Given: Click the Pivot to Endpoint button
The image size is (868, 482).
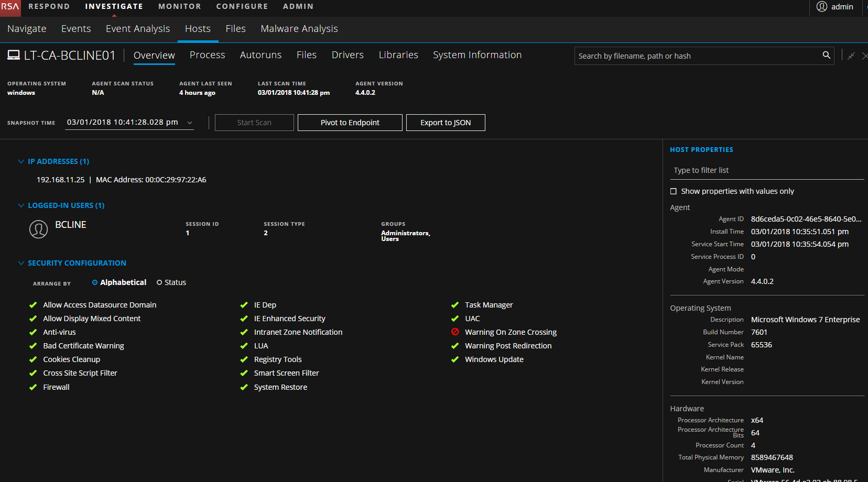Looking at the screenshot, I should click(x=350, y=123).
